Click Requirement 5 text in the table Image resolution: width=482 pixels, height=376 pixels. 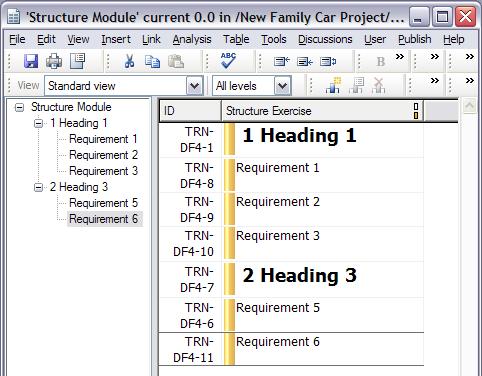(x=278, y=308)
